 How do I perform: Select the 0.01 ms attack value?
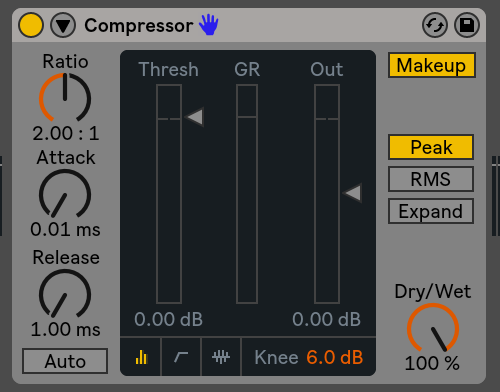tap(65, 229)
